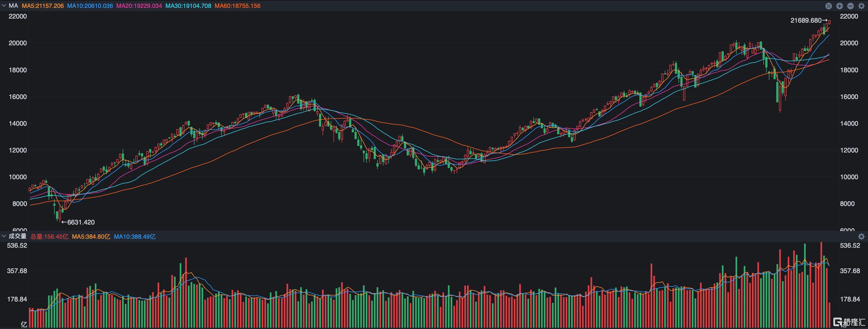Click left axis 22000 price label

(x=17, y=16)
